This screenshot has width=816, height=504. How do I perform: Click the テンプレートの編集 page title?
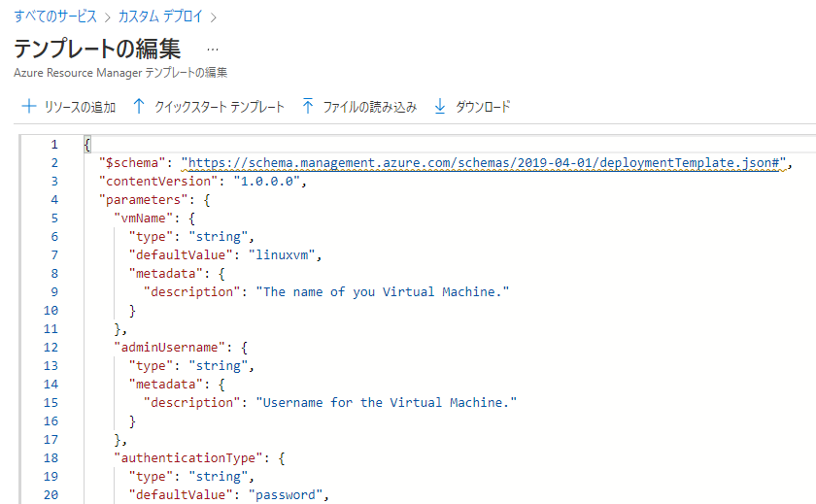click(x=97, y=49)
